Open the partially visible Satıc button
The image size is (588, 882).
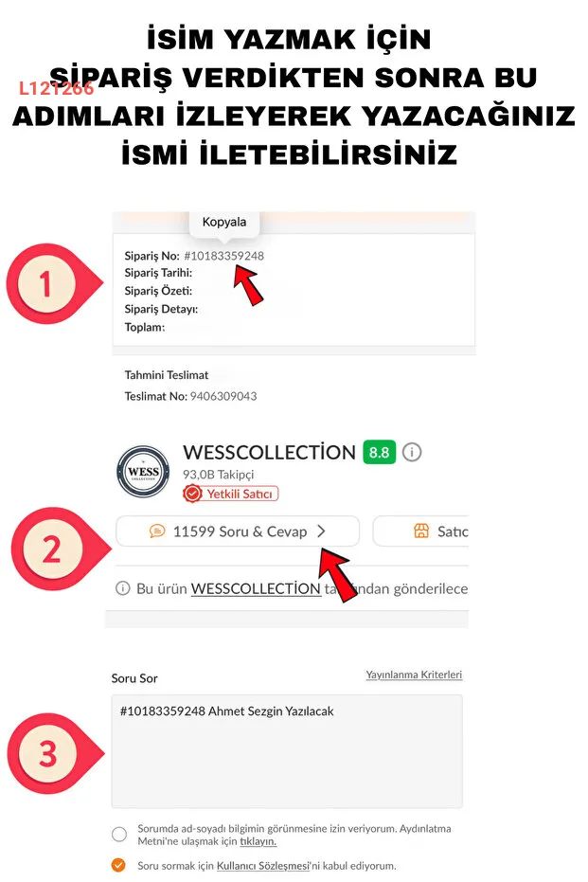(420, 531)
